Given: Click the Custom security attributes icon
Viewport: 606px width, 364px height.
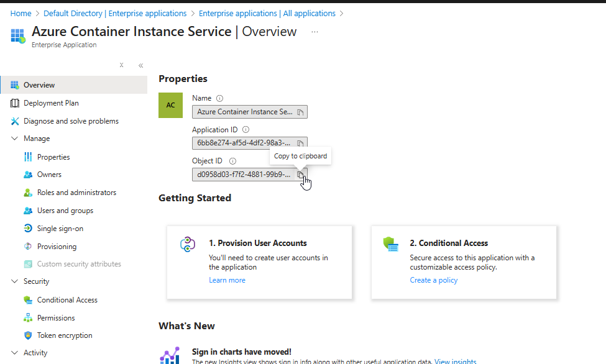Looking at the screenshot, I should click(x=28, y=264).
